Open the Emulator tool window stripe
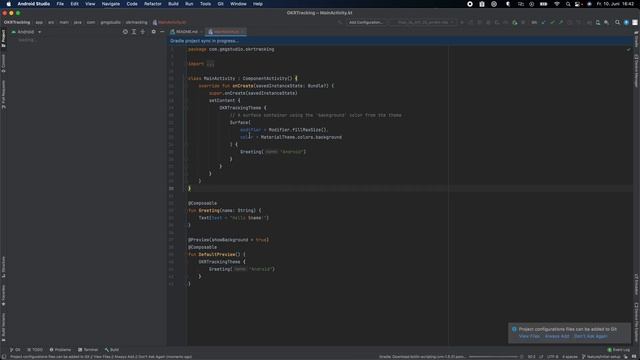 pos(636,284)
